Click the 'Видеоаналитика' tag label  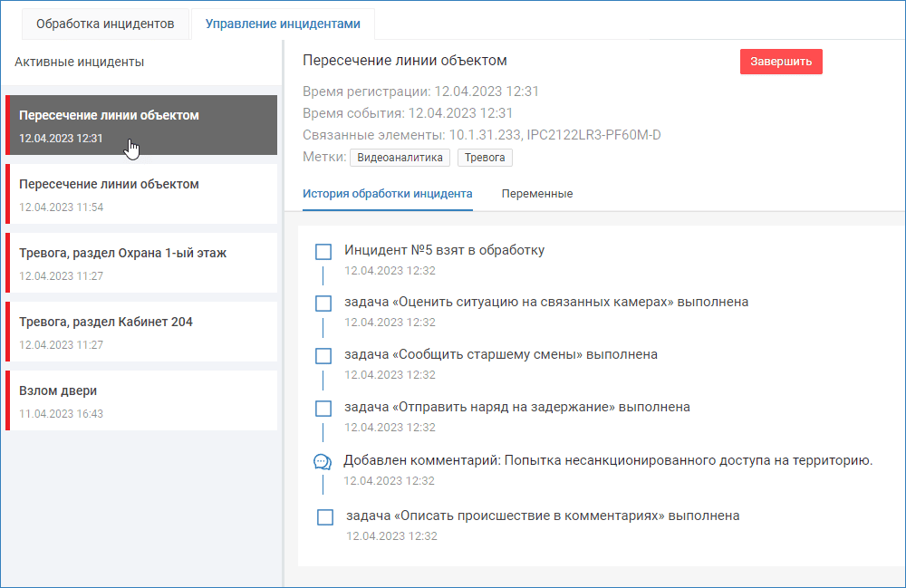pos(400,158)
